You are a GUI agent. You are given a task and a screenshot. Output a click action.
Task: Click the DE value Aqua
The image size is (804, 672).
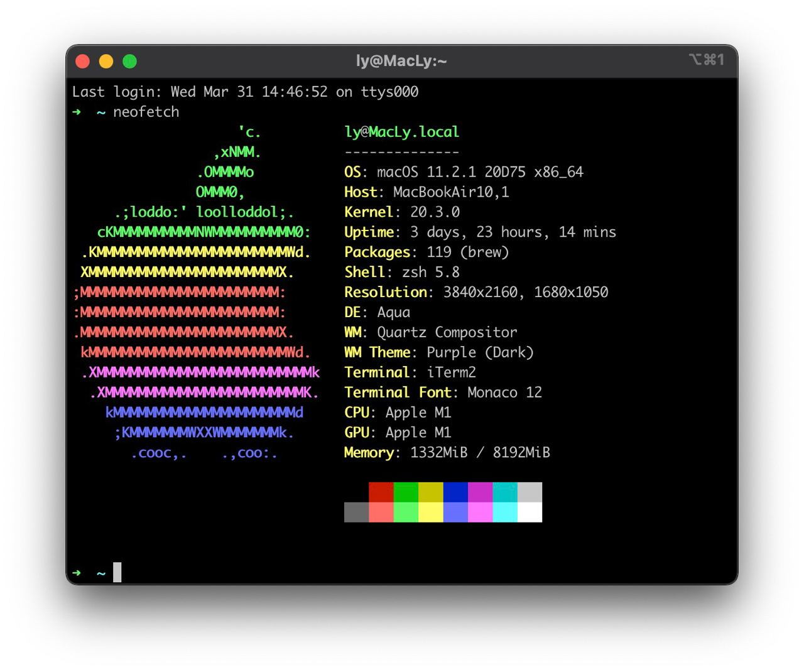393,313
